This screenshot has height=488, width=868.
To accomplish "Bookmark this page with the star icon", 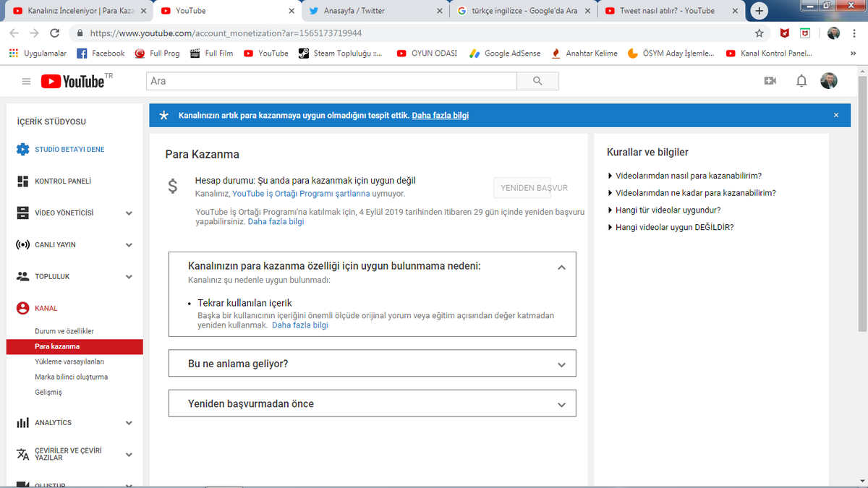I will pos(759,33).
